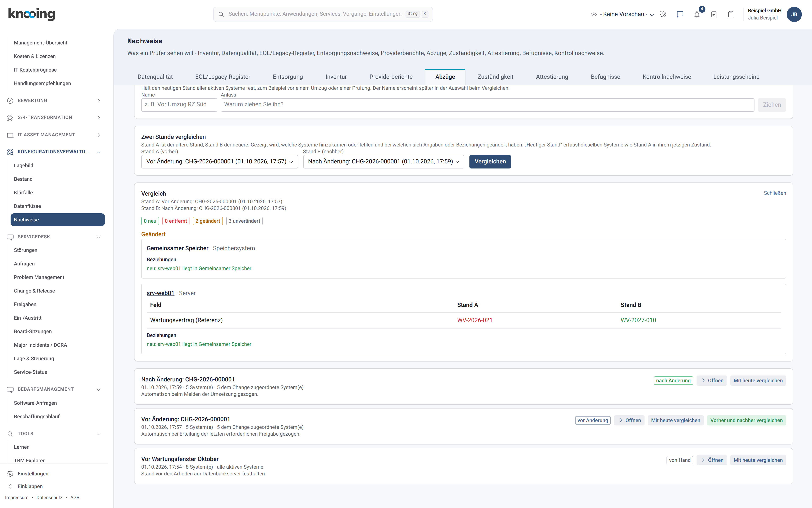This screenshot has width=812, height=508.
Task: Open the document list icon in header
Action: (714, 14)
